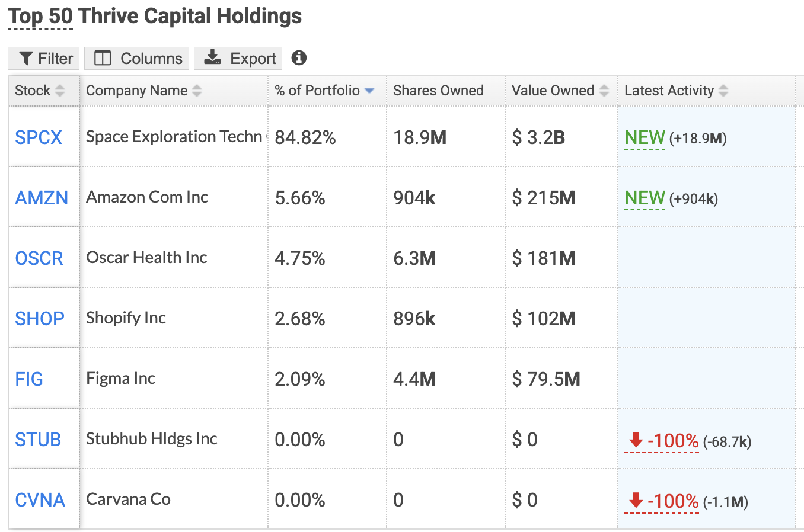Open the SHOP ticker link
804x532 pixels.
click(x=40, y=319)
